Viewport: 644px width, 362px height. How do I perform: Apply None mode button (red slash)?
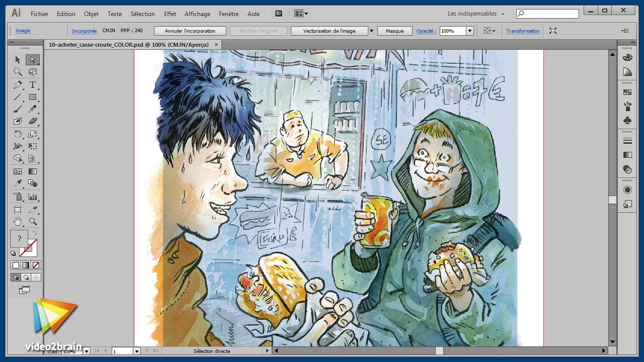click(36, 265)
